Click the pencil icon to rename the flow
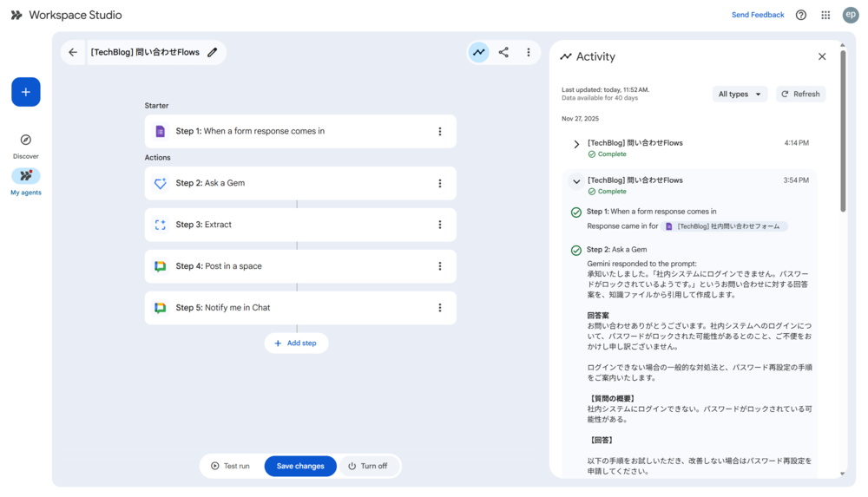 point(213,53)
